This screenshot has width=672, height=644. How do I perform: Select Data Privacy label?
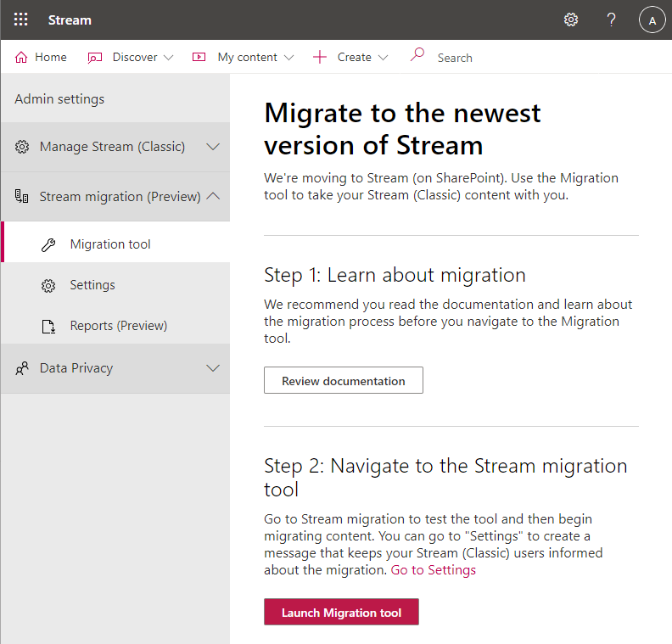pos(76,368)
